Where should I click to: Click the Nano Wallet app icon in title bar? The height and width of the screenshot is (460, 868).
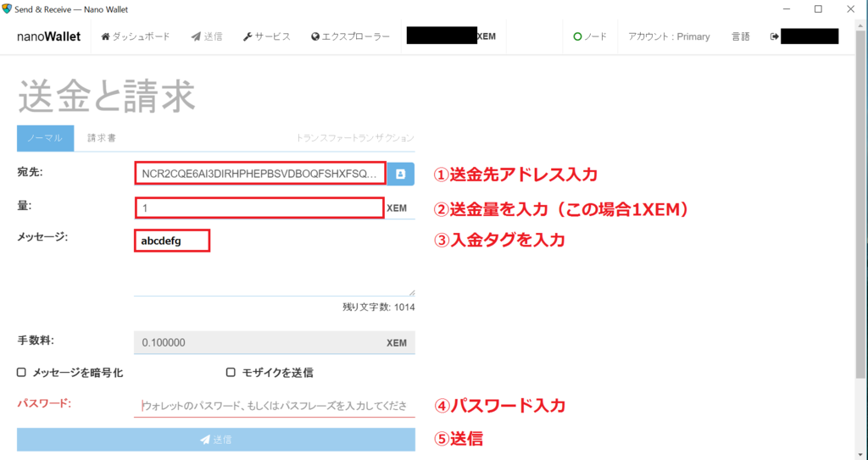click(7, 8)
